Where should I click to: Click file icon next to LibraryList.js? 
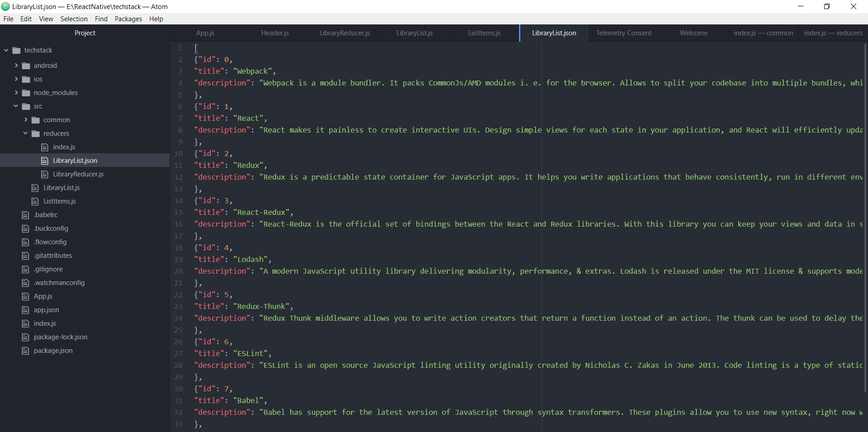click(x=35, y=188)
